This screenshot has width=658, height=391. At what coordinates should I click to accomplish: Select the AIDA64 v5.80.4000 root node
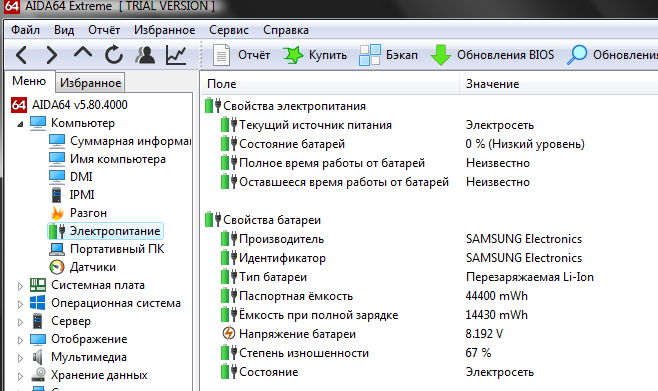(70, 105)
